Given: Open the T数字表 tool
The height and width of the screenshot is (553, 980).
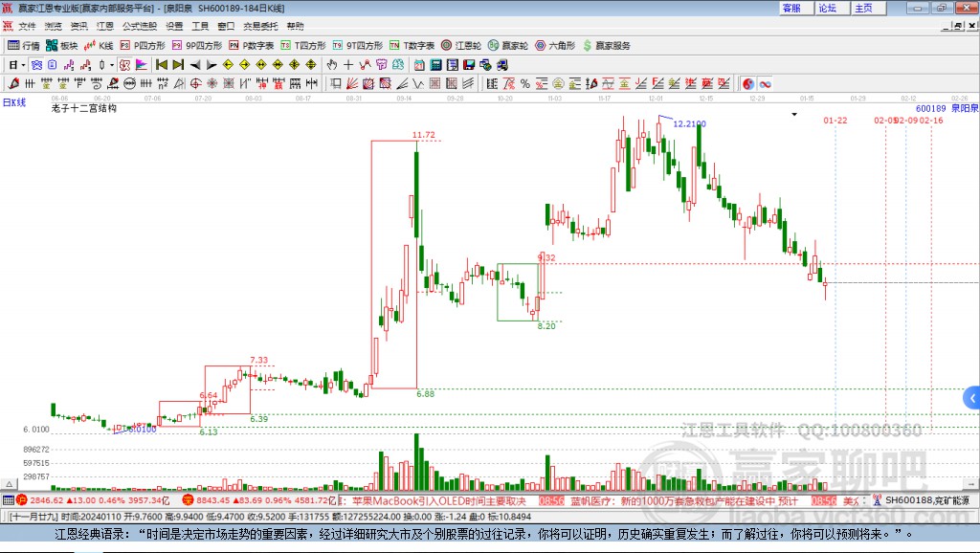Looking at the screenshot, I should [x=412, y=46].
